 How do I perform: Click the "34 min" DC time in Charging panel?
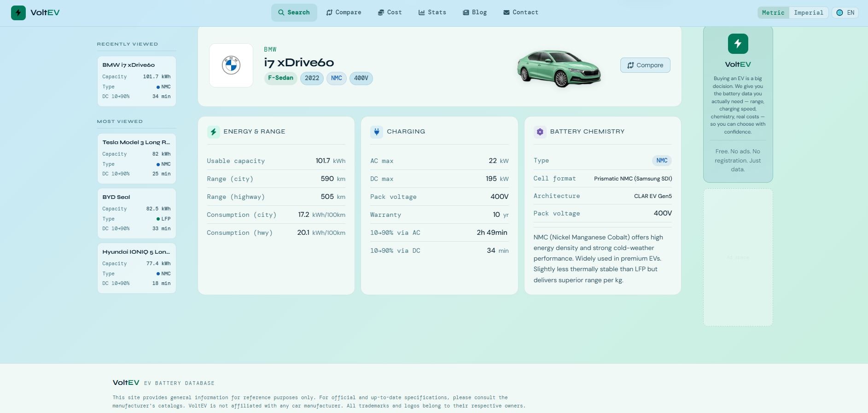498,250
